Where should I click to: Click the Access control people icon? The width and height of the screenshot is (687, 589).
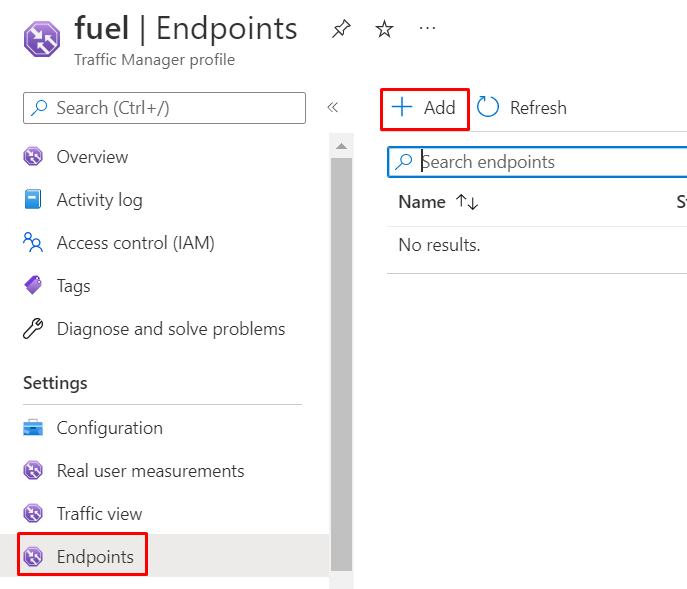[x=33, y=243]
